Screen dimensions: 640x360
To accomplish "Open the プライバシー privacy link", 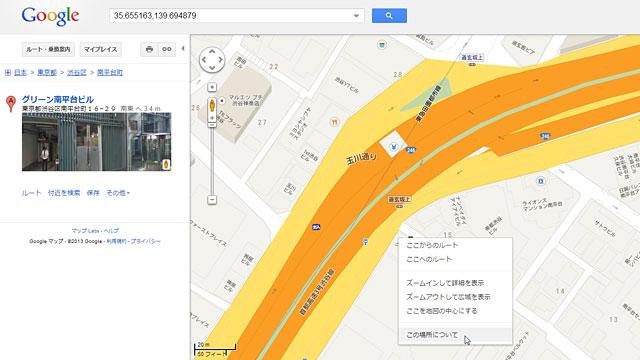I will click(x=145, y=241).
